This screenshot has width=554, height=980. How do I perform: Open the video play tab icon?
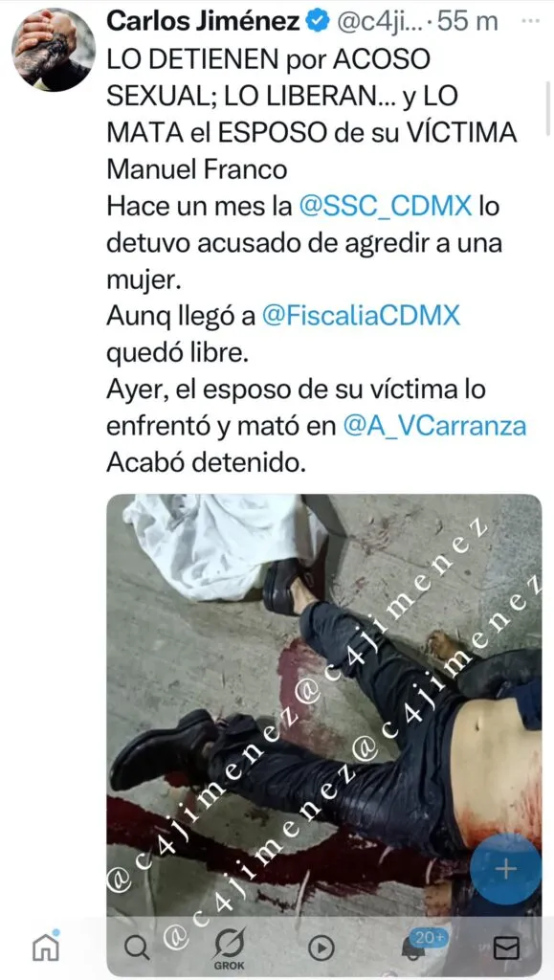pos(321,948)
